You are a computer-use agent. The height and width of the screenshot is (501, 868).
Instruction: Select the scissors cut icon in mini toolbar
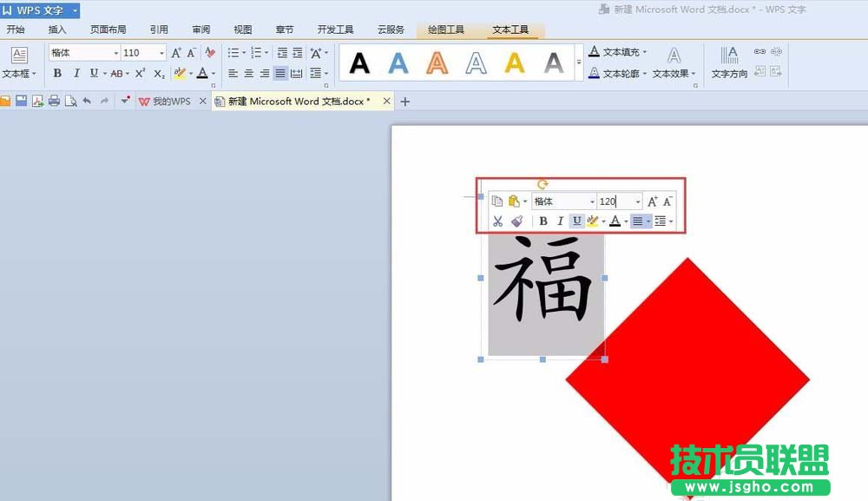coord(498,221)
